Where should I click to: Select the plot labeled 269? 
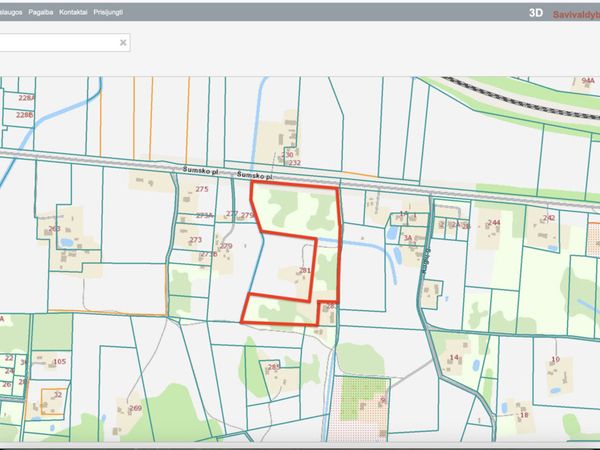pos(135,408)
